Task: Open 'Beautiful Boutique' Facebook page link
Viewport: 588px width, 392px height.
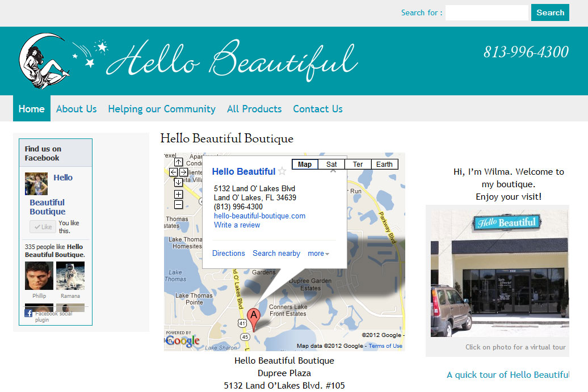Action: (x=47, y=207)
